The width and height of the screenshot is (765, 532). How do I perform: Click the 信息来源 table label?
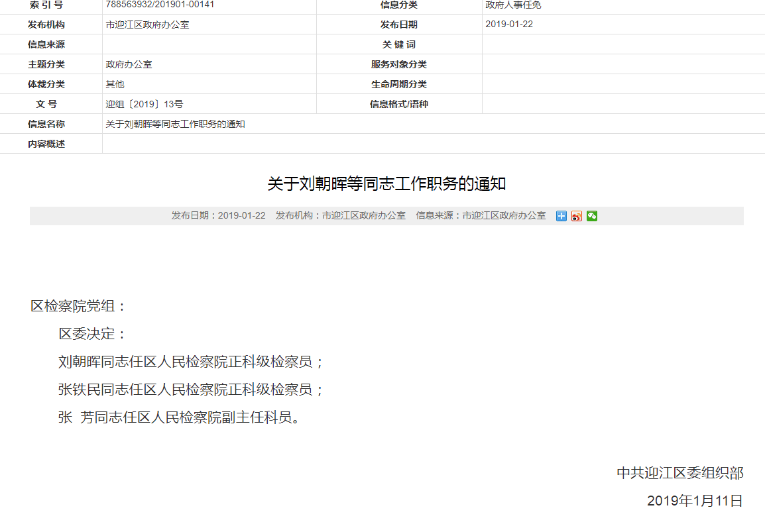click(46, 45)
